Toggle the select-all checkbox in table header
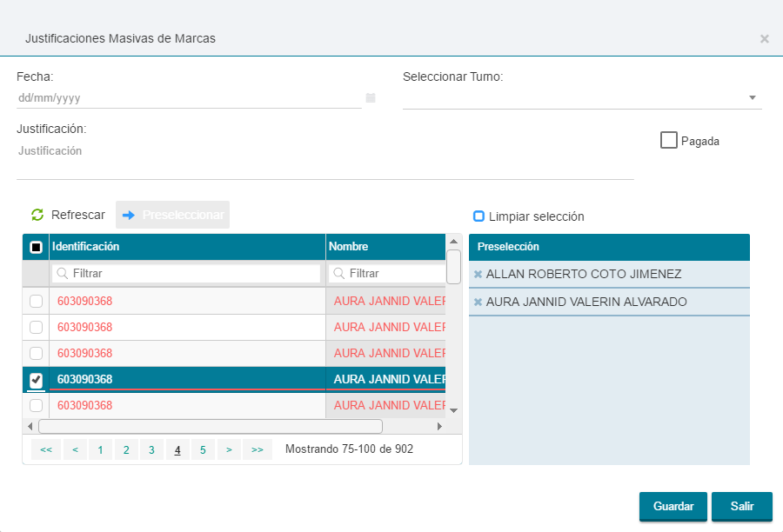This screenshot has height=532, width=783. tap(36, 247)
